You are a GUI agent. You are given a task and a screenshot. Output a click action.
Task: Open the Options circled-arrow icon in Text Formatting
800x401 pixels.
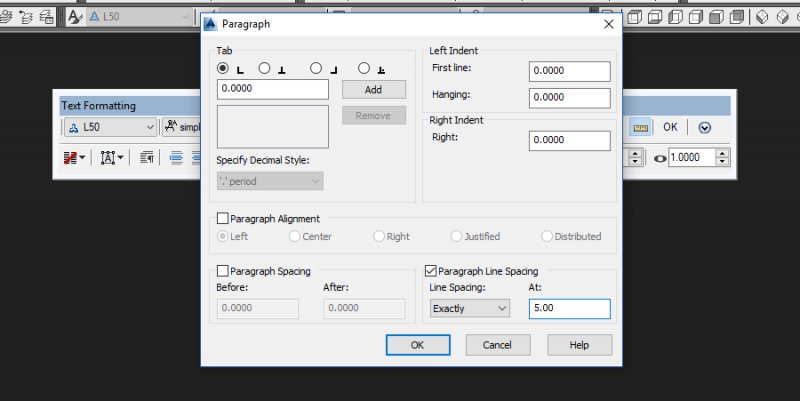[705, 128]
